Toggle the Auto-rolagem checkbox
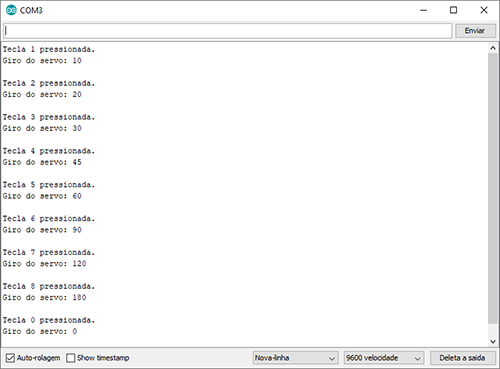 (x=10, y=358)
